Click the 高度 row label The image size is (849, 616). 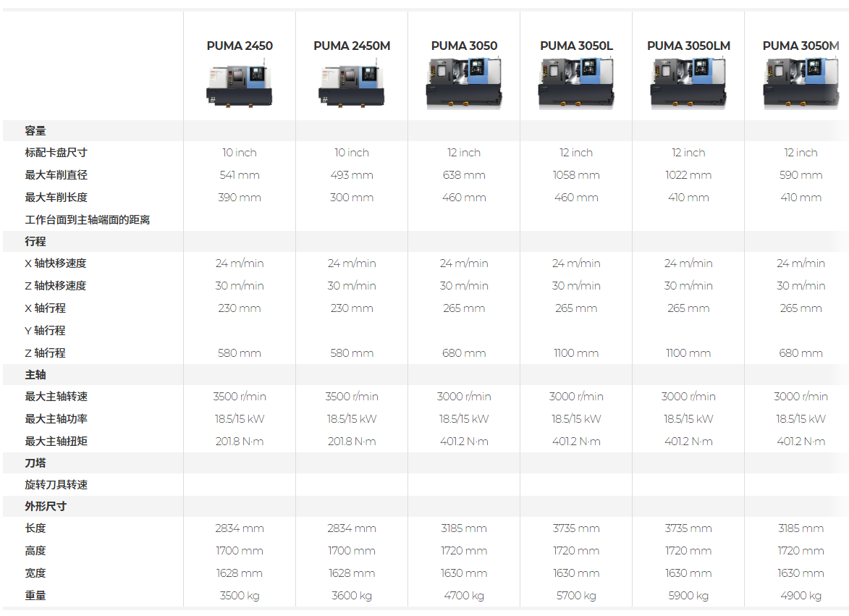(x=35, y=551)
